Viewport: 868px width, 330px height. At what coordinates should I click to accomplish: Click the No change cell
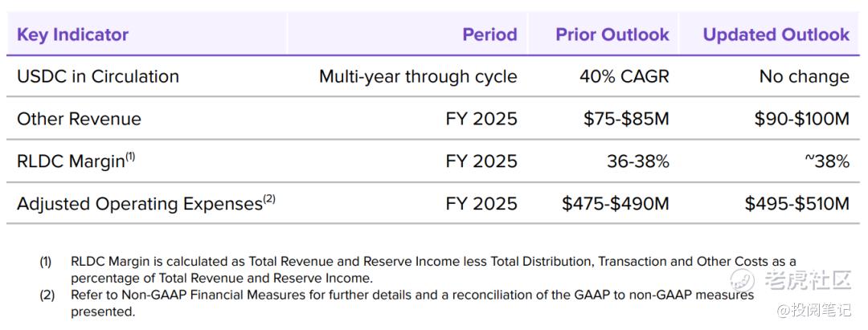point(804,77)
